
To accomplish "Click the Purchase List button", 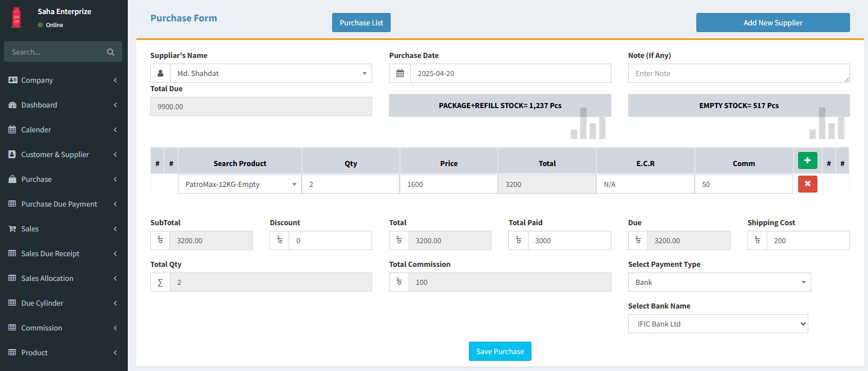I will [x=361, y=23].
